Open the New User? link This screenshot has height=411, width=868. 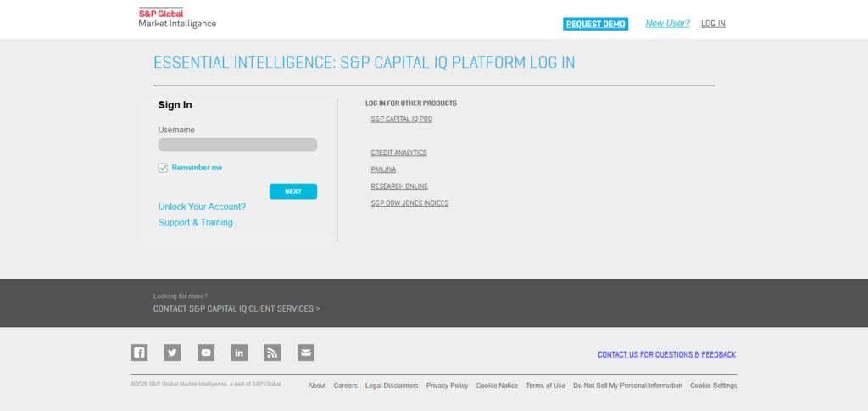668,23
